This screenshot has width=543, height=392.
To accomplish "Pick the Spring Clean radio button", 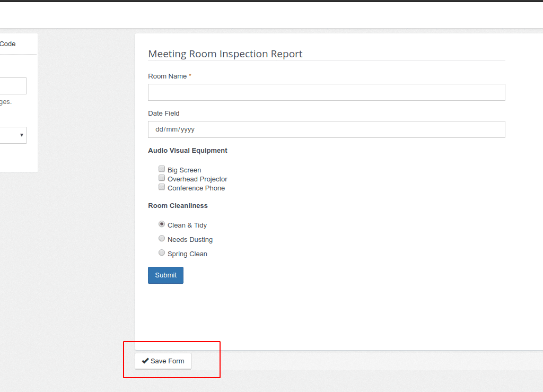I will tap(162, 252).
